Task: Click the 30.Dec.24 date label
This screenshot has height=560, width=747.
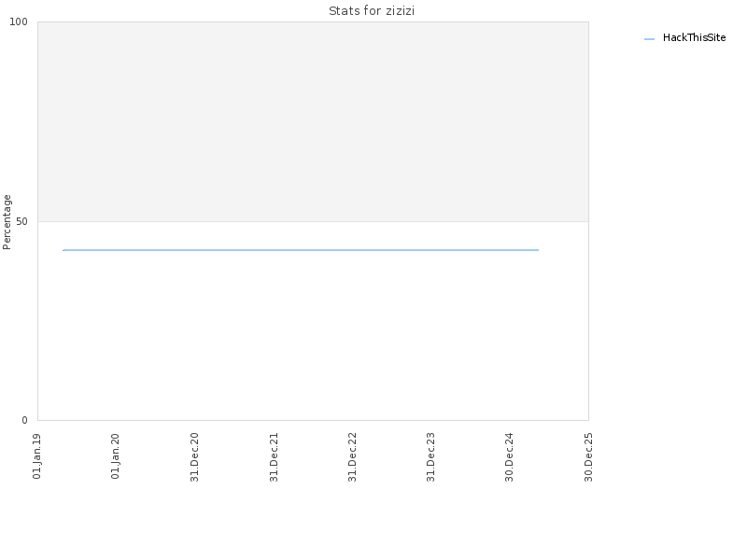Action: pyautogui.click(x=509, y=457)
